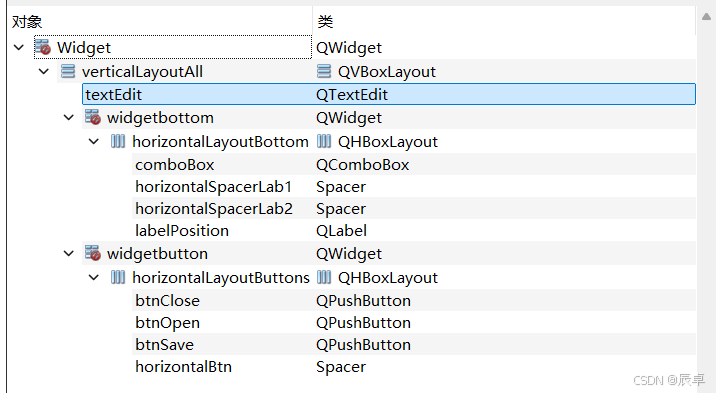
Task: Click QHBoxLayout text in horizontalLayoutButtons row
Action: 388,278
